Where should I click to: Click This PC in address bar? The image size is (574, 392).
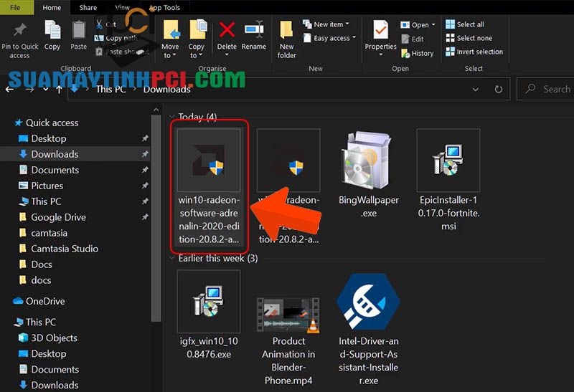point(110,90)
